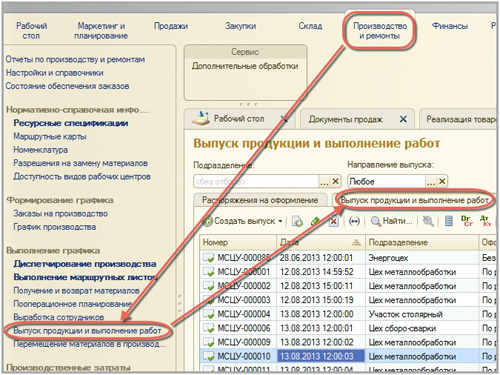The height and width of the screenshot is (375, 500).
Task: Click document icon of row МСЦУ-000009
Action: click(209, 342)
